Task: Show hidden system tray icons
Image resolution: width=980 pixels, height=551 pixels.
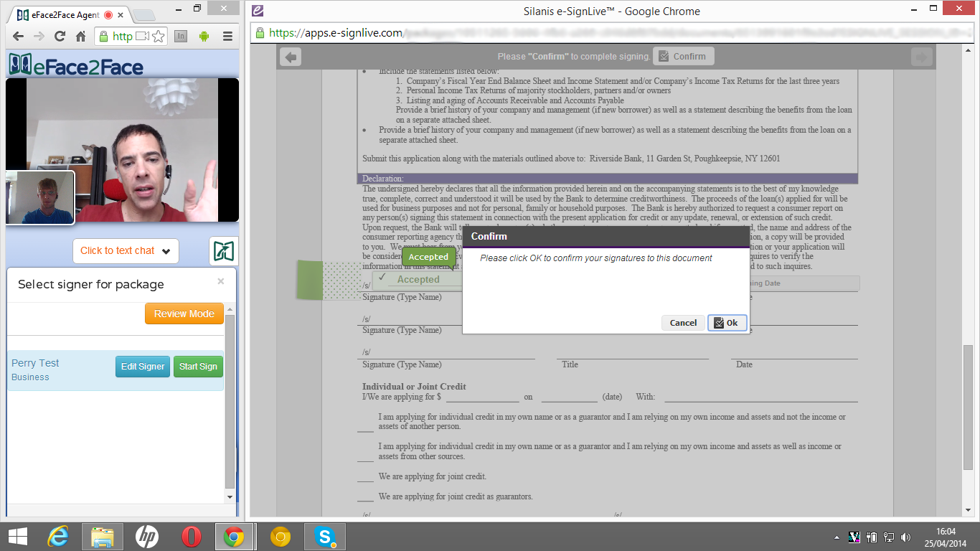Action: 837,537
